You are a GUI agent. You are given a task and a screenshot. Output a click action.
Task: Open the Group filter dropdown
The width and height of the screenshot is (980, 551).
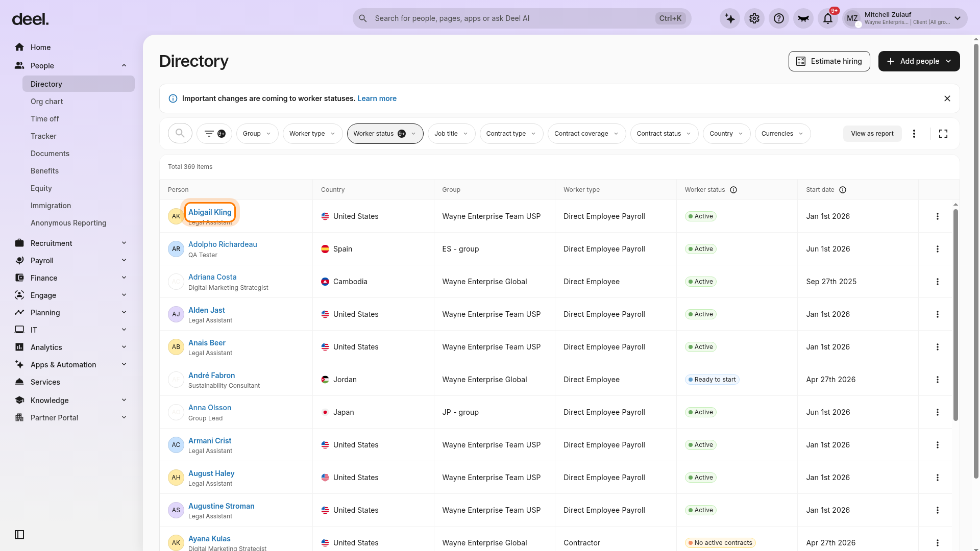tap(257, 134)
